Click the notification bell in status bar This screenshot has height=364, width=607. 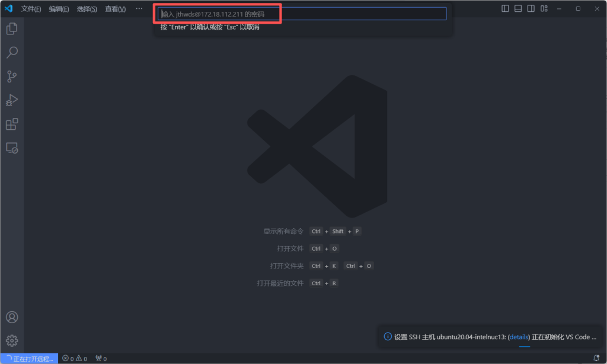click(x=596, y=358)
